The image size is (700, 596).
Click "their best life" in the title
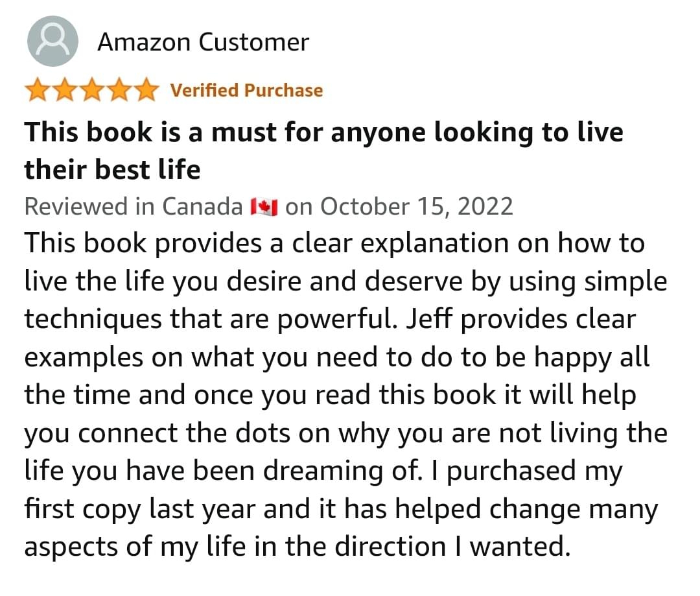coord(112,169)
